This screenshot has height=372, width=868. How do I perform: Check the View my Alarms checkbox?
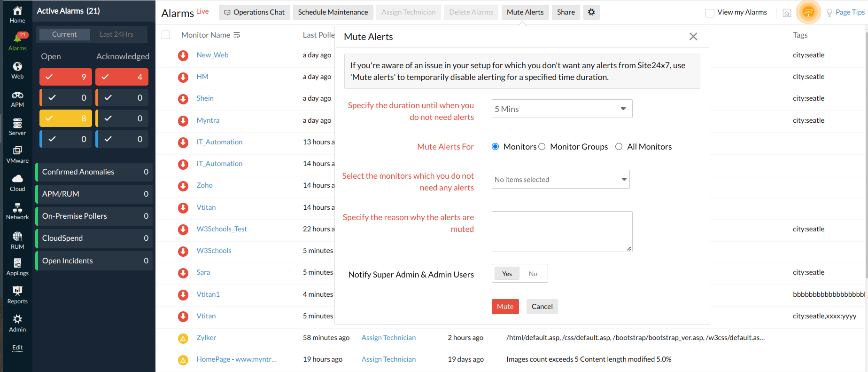[710, 13]
